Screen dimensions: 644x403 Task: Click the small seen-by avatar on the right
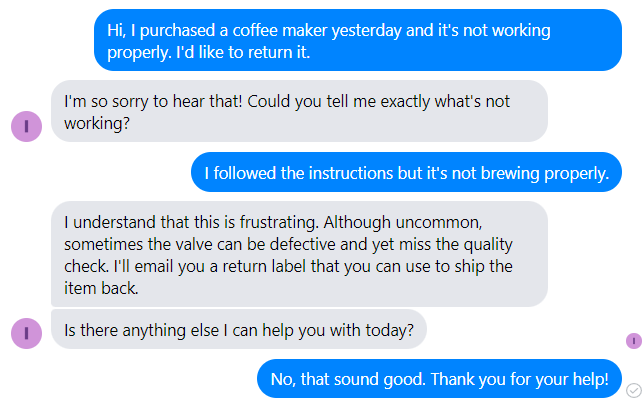point(633,341)
